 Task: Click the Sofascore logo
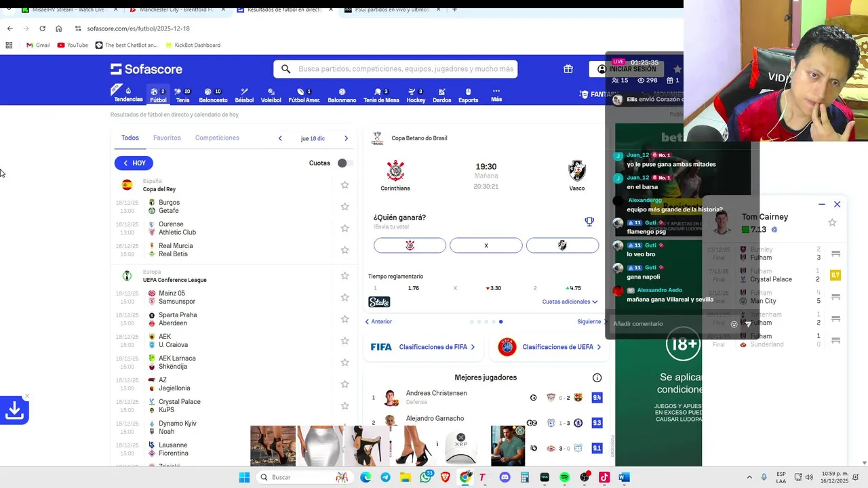[146, 69]
